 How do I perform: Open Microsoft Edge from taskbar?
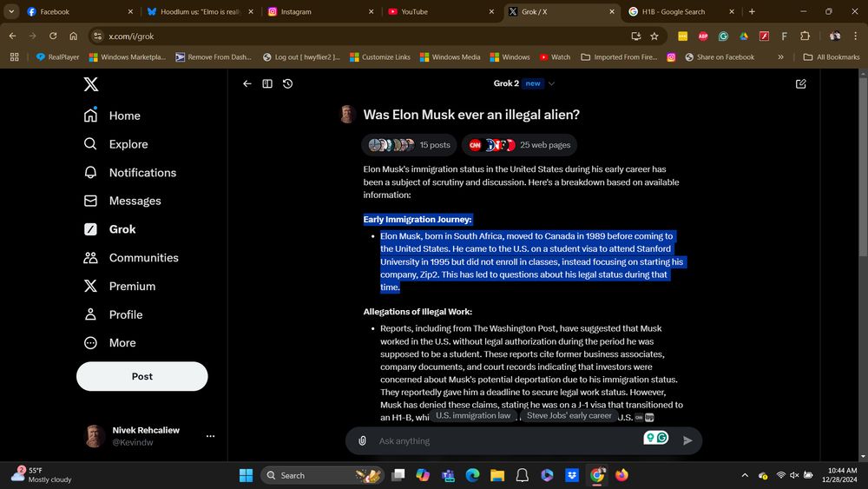tap(472, 475)
